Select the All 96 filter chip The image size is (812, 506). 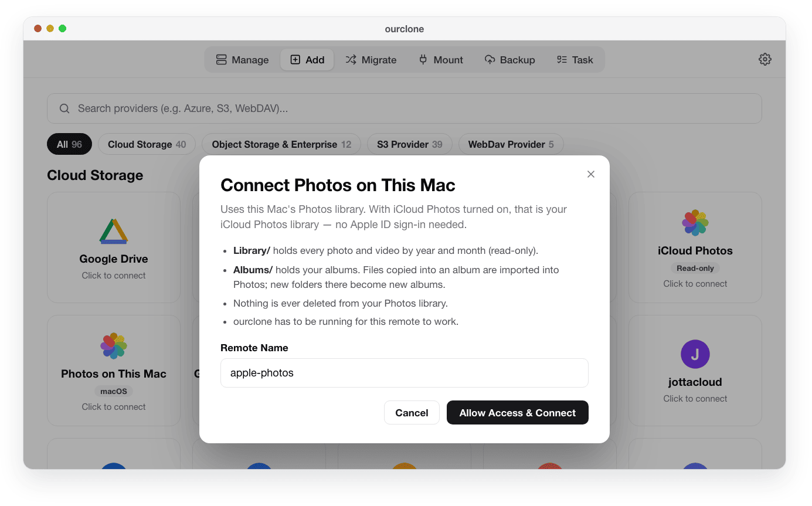pos(69,144)
